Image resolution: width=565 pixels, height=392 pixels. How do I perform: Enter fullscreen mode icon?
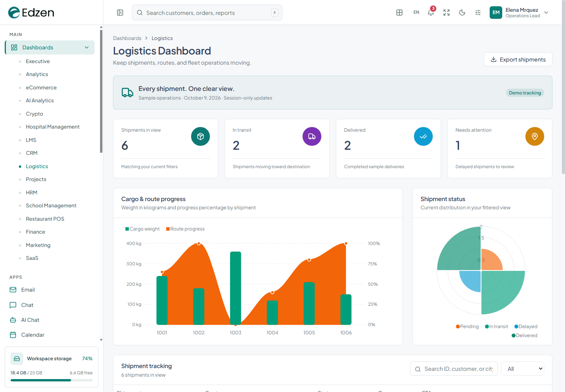pyautogui.click(x=447, y=13)
